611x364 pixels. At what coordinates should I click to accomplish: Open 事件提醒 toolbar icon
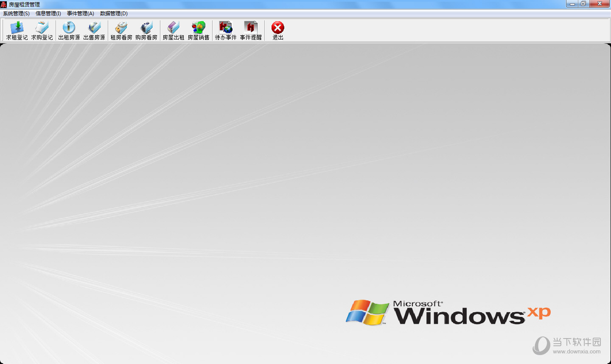click(x=251, y=31)
